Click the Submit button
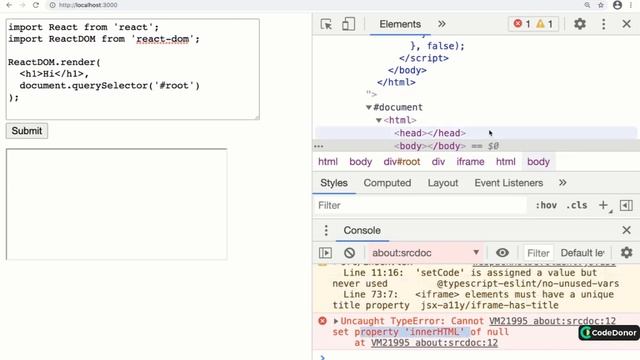Image resolution: width=640 pixels, height=360 pixels. [27, 131]
